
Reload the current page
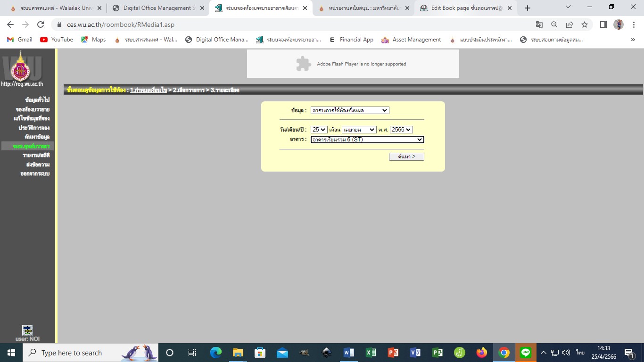pyautogui.click(x=41, y=25)
